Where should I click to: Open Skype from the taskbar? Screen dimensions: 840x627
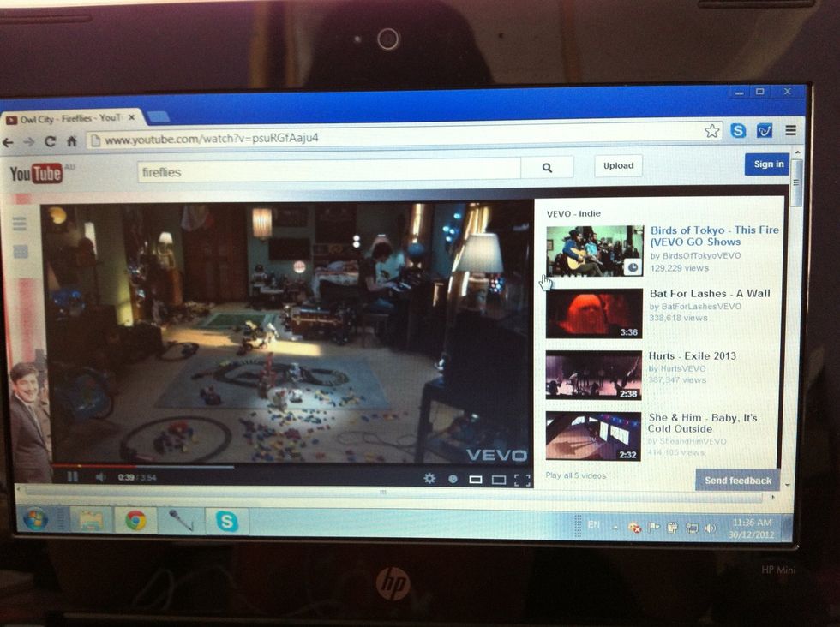[x=226, y=521]
